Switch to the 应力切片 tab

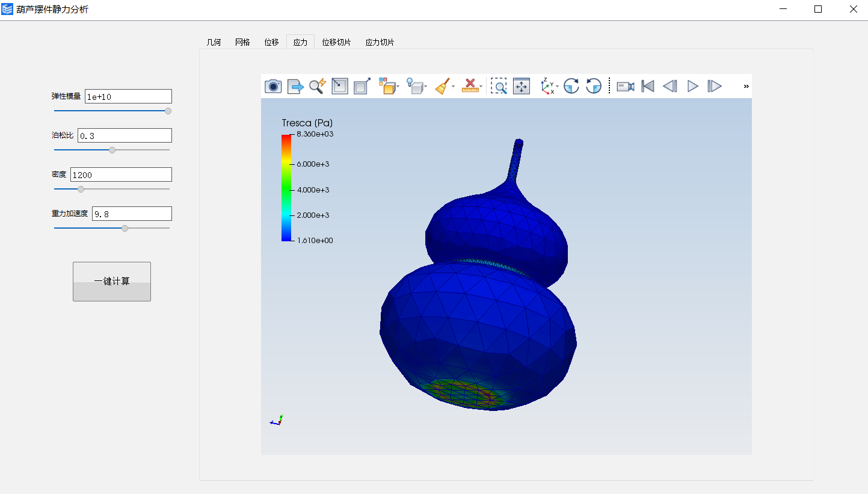[x=380, y=42]
